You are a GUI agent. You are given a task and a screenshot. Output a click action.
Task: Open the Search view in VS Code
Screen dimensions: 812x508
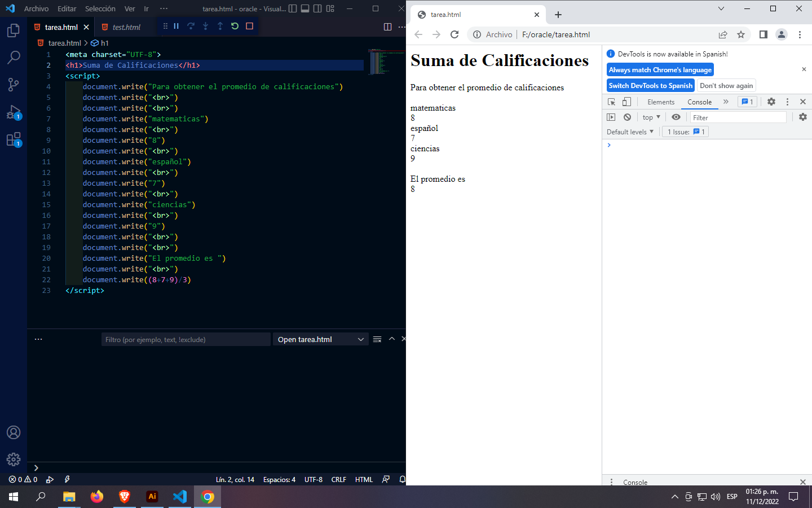coord(14,58)
